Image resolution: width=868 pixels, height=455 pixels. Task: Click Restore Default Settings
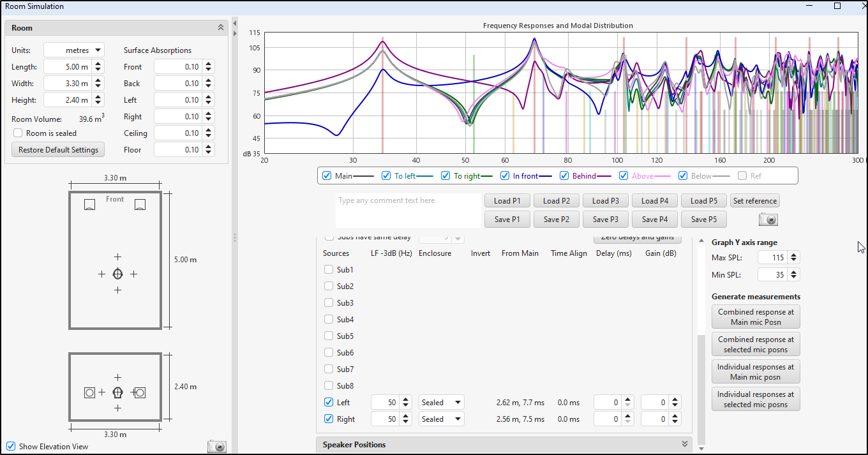[58, 150]
